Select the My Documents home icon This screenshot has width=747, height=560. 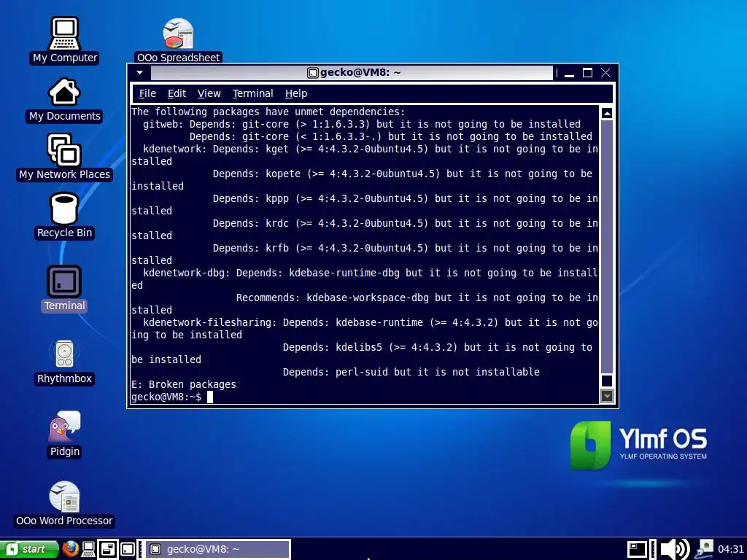click(x=64, y=99)
